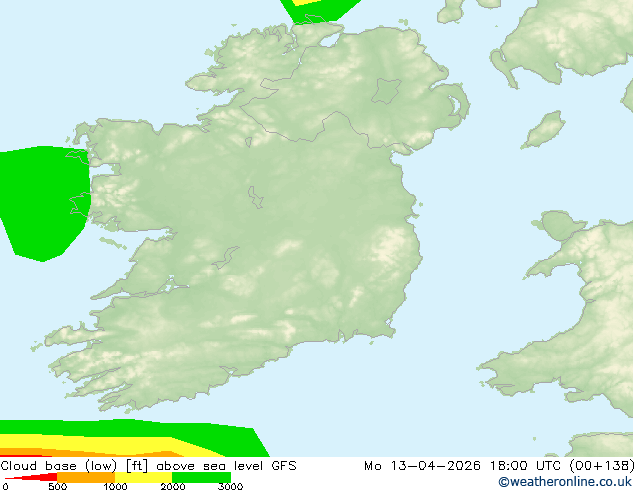The height and width of the screenshot is (490, 634).
Task: Click the green cloud area at the top of the map
Action: pyautogui.click(x=317, y=12)
